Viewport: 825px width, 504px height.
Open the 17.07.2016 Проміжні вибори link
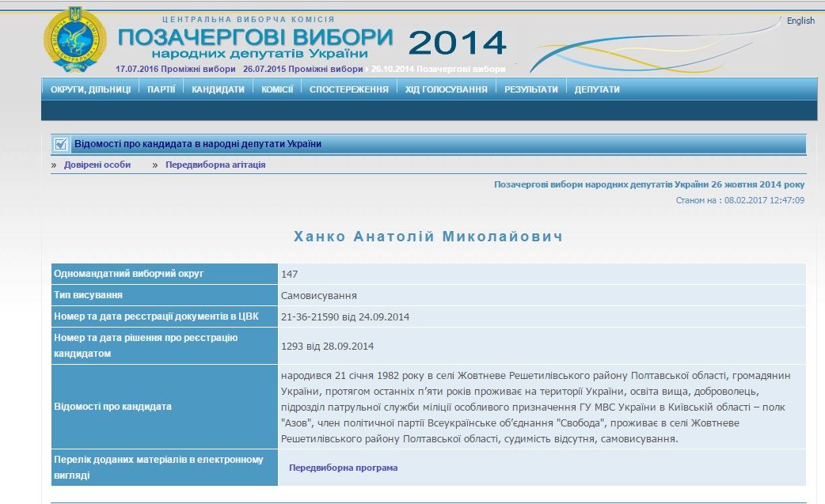(x=175, y=69)
